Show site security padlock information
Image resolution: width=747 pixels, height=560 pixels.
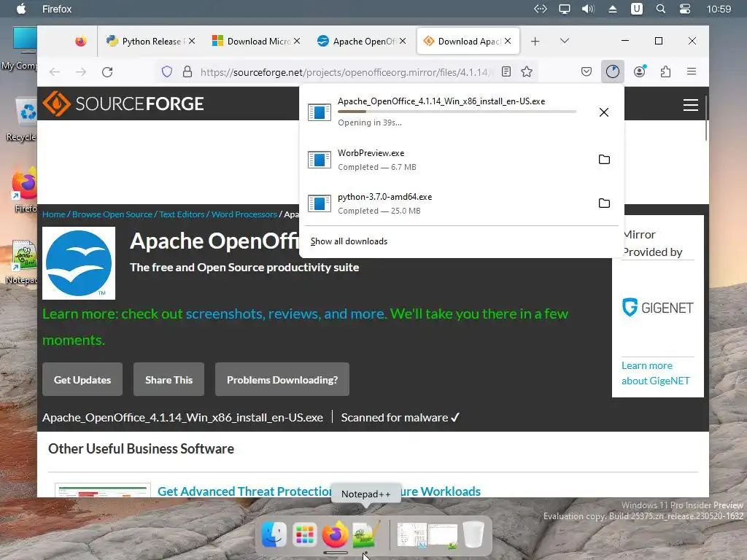[187, 72]
